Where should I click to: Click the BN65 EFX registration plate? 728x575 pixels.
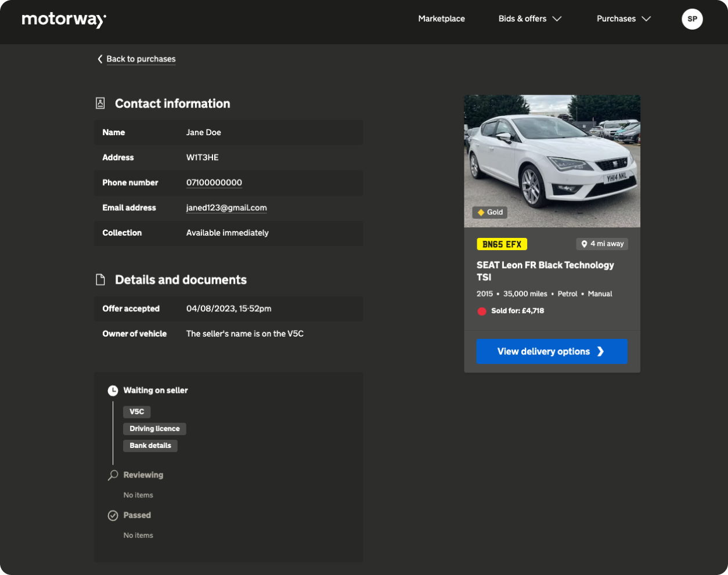tap(502, 244)
